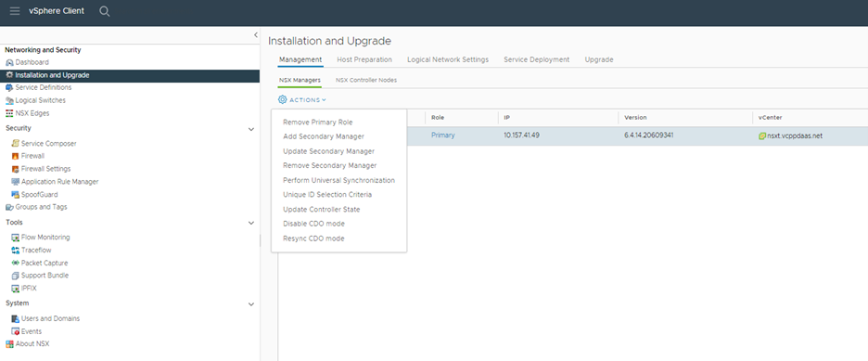Choose Perform Universal Synchronization
Viewport: 868px width, 361px height.
coord(338,180)
